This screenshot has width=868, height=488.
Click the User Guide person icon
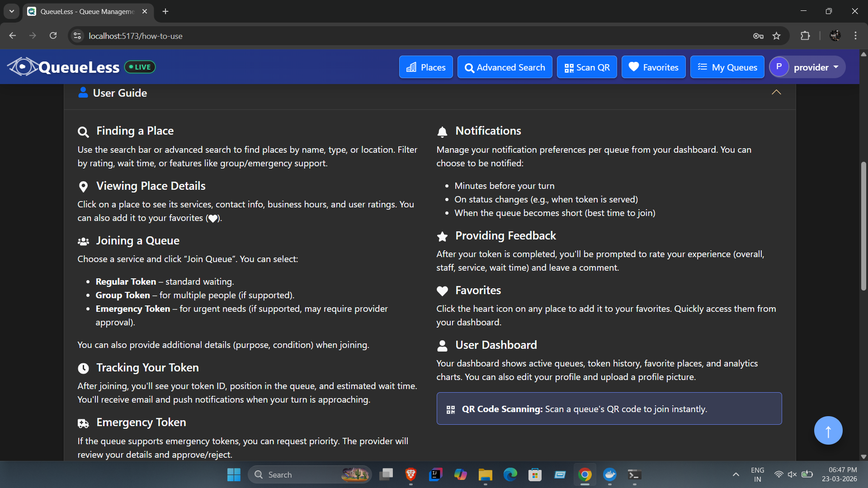pyautogui.click(x=83, y=93)
